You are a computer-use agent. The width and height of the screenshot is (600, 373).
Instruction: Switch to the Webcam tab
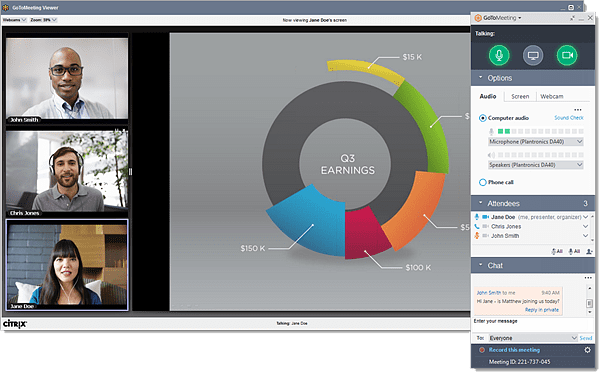(x=551, y=96)
